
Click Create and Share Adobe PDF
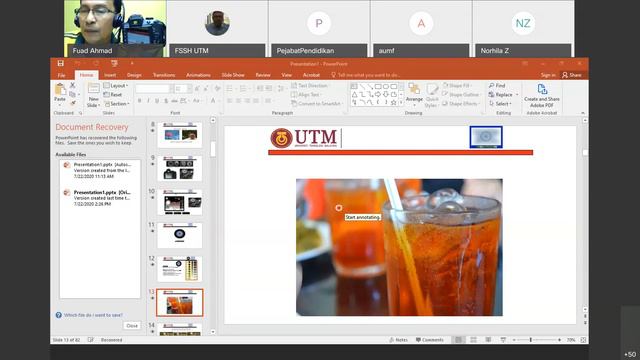coord(542,96)
